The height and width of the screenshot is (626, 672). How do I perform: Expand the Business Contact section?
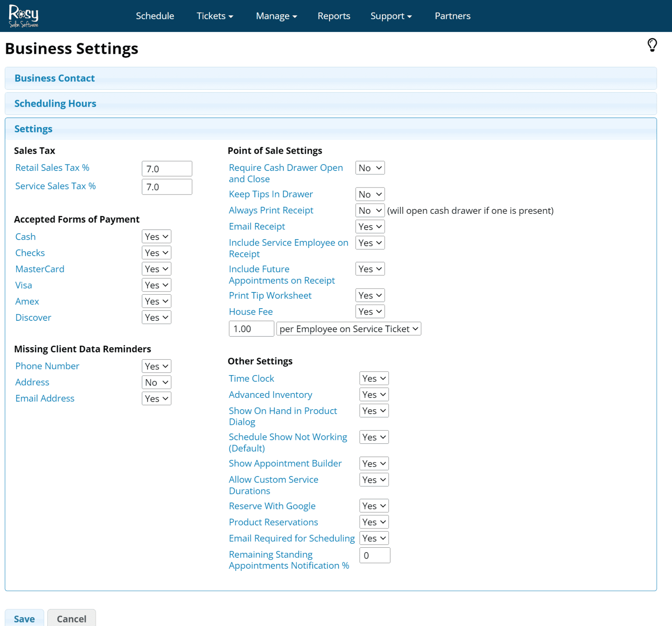(x=55, y=78)
